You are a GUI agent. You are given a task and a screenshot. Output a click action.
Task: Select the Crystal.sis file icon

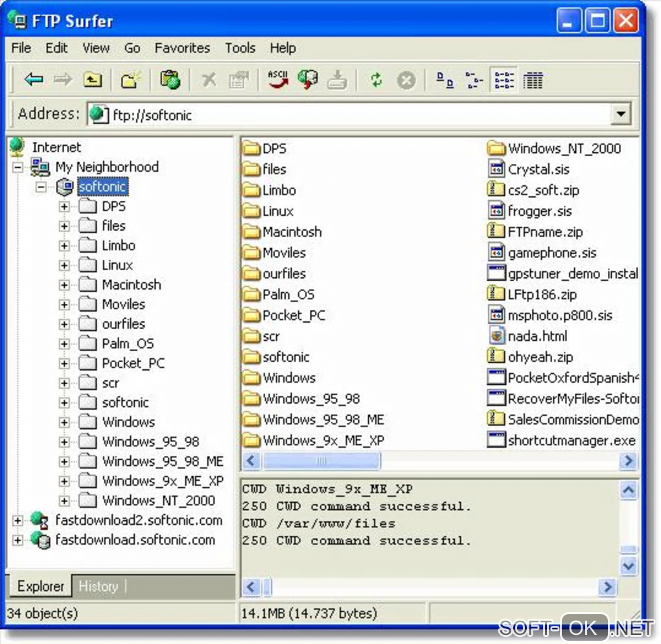point(496,168)
